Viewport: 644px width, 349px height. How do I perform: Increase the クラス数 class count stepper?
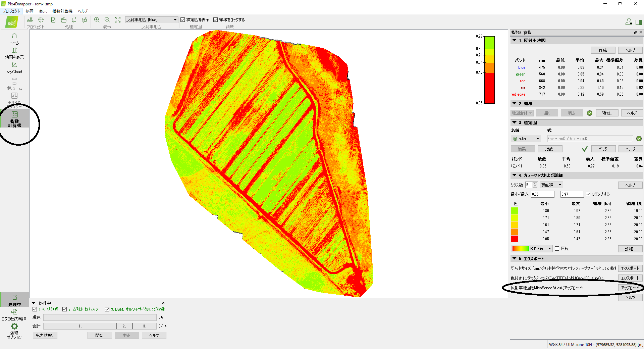pyautogui.click(x=535, y=184)
